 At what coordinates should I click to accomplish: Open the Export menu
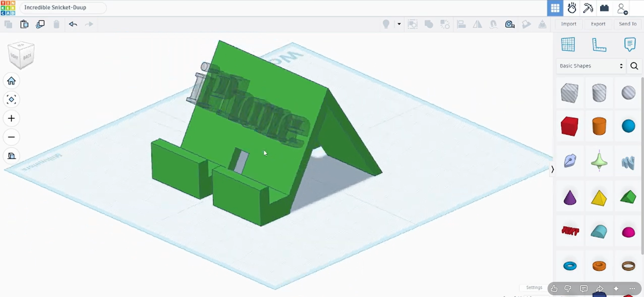tap(598, 24)
